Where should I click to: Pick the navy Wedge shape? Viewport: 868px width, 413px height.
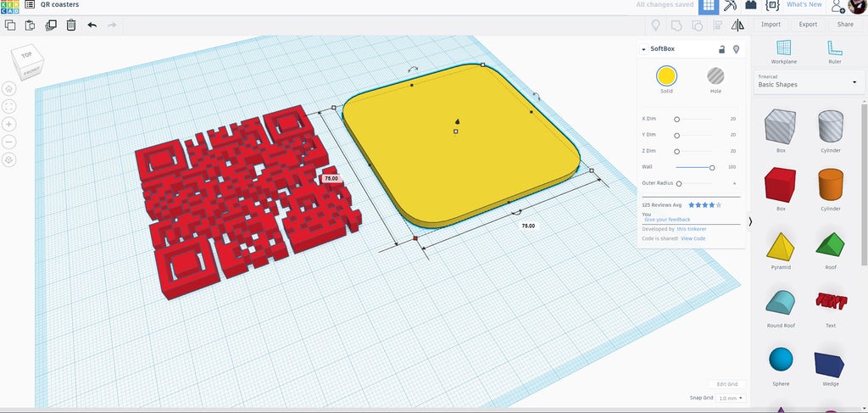coord(831,366)
